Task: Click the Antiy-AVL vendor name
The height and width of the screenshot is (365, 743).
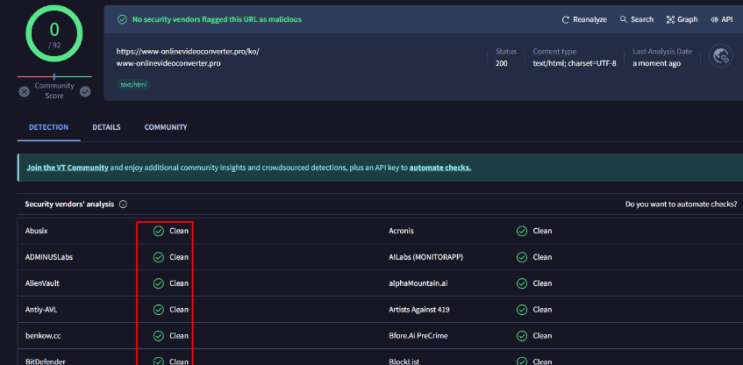Action: coord(41,310)
